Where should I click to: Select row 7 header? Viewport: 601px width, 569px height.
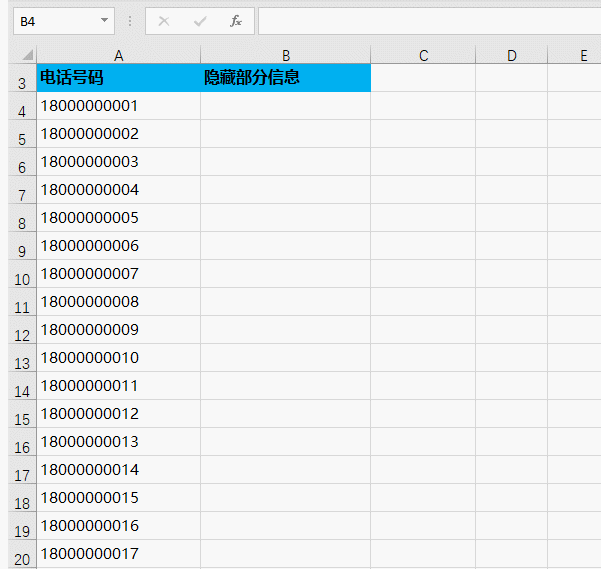point(22,190)
